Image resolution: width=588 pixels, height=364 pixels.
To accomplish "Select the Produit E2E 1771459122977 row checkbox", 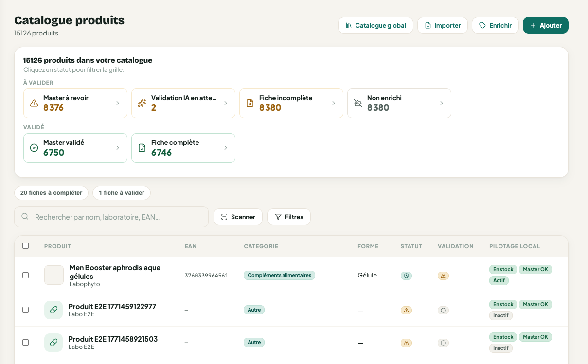I will tap(25, 310).
